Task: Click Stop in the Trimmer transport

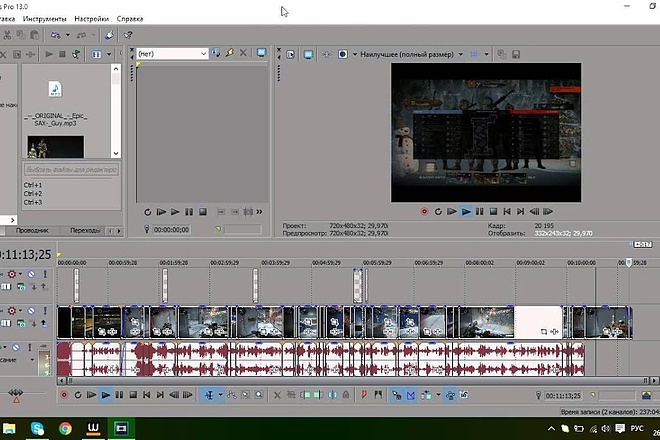Action: click(x=203, y=212)
